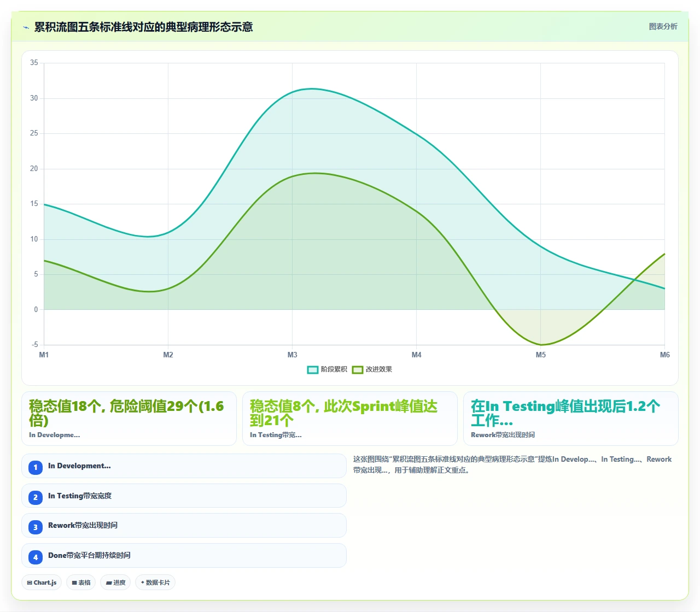Screen dimensions: 700x612
Task: Click the chart title 累积流图五条标准线对应的典型病理形态示意
Action: click(x=143, y=27)
